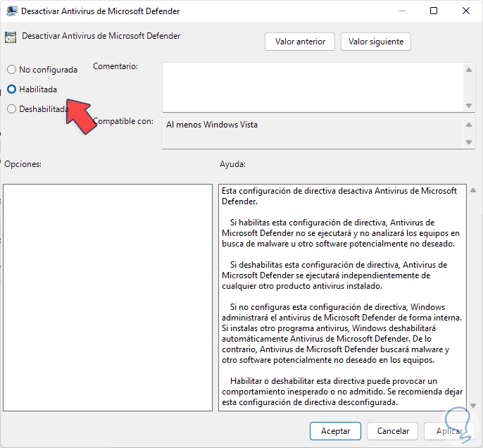483x448 pixels.
Task: Click the title bar window icon
Action: tap(11, 11)
